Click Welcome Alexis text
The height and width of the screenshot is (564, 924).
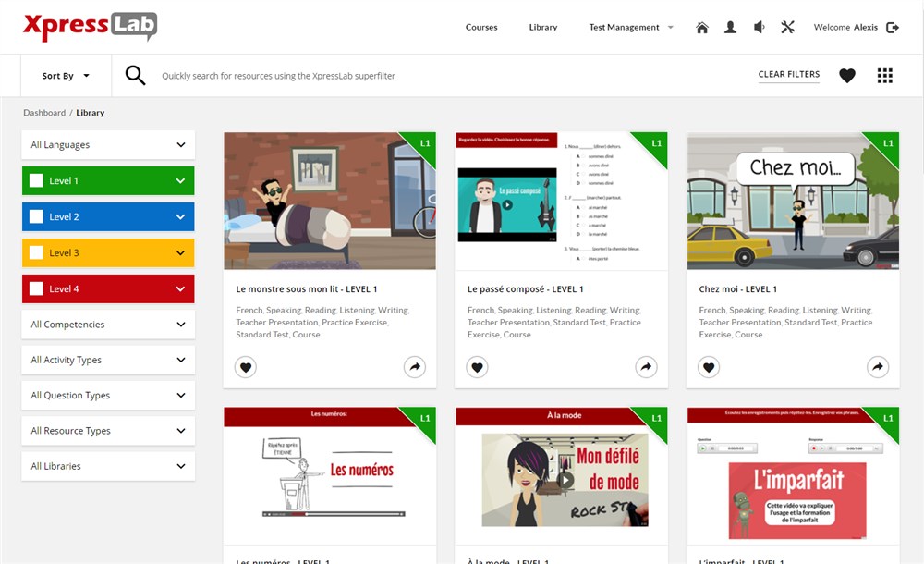845,27
